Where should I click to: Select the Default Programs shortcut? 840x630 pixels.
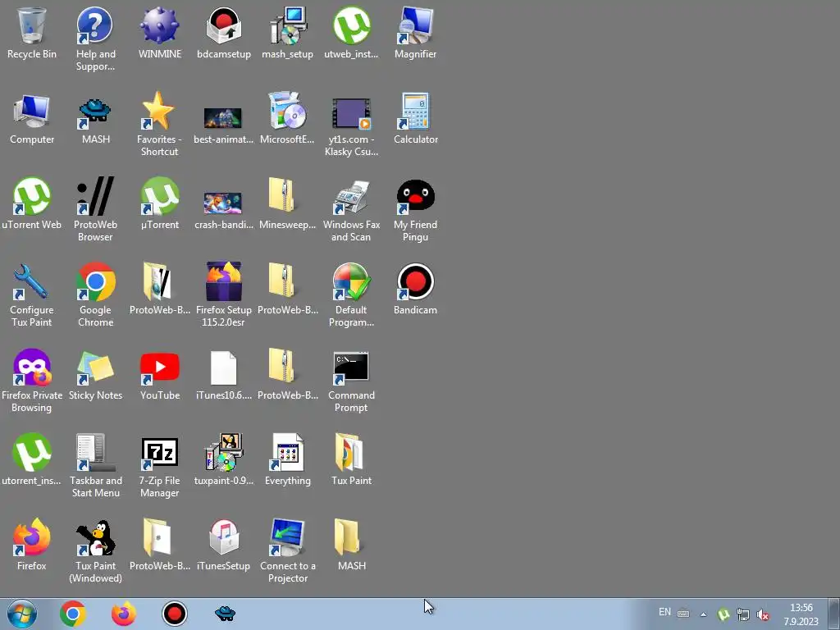pyautogui.click(x=351, y=281)
